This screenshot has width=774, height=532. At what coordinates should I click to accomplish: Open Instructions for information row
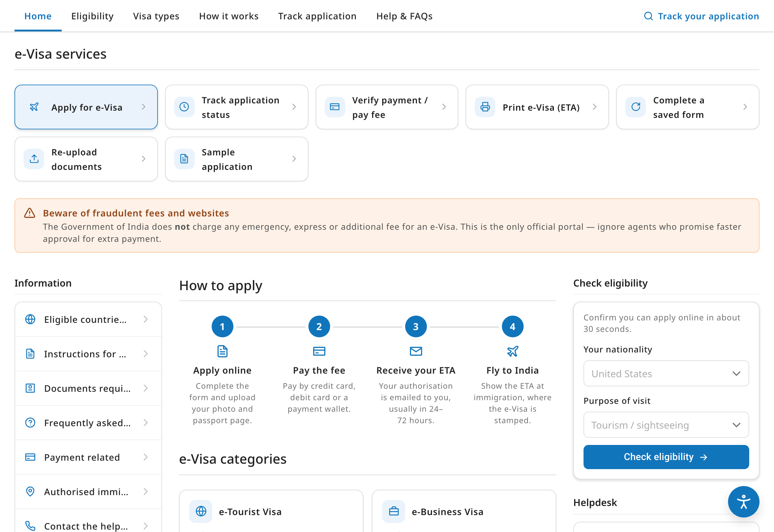pyautogui.click(x=88, y=354)
